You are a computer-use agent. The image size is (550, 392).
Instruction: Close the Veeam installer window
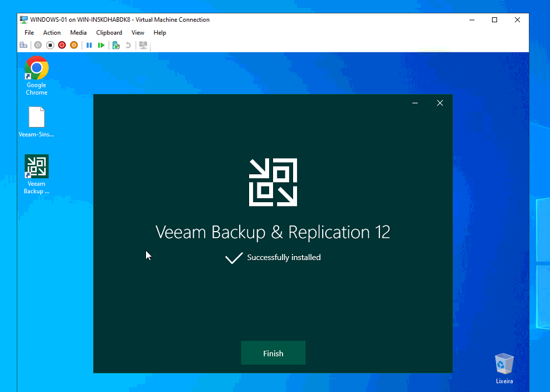[x=440, y=103]
